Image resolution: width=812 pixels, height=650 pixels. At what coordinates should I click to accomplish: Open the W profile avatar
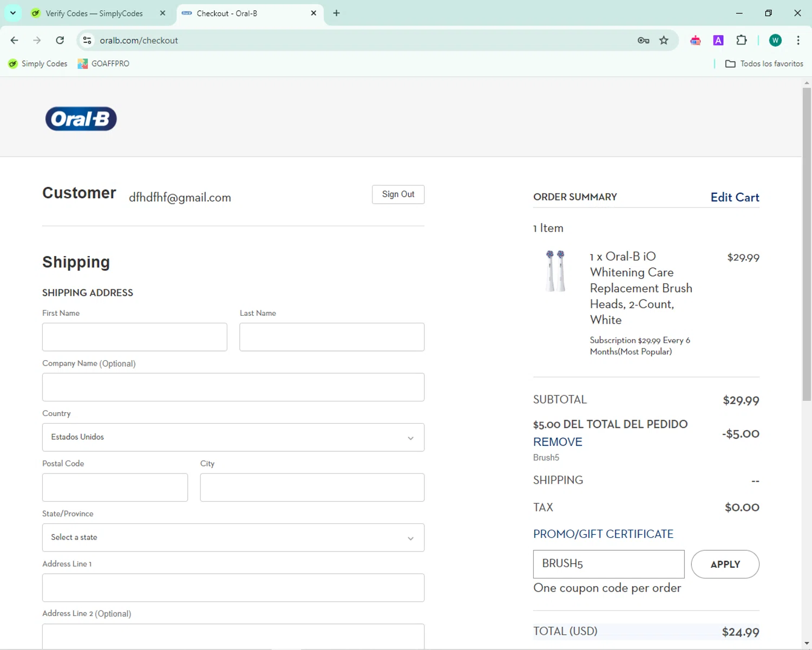pos(775,40)
